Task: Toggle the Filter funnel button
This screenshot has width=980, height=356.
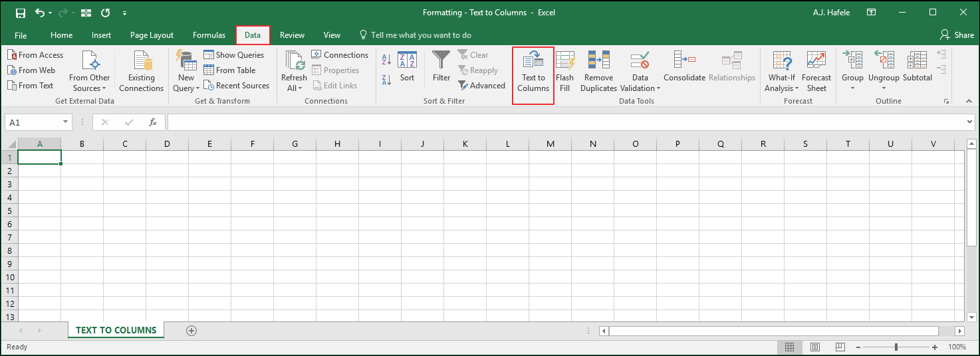Action: [441, 67]
